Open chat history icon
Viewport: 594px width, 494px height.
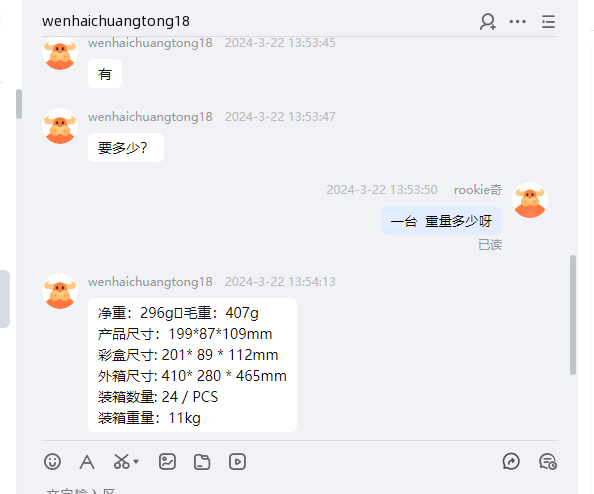[x=548, y=462]
